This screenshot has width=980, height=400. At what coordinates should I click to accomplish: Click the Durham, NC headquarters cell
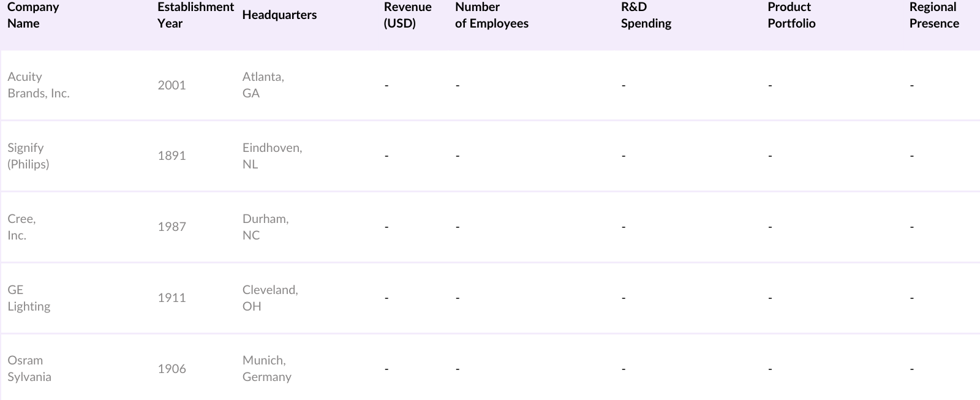click(x=265, y=227)
